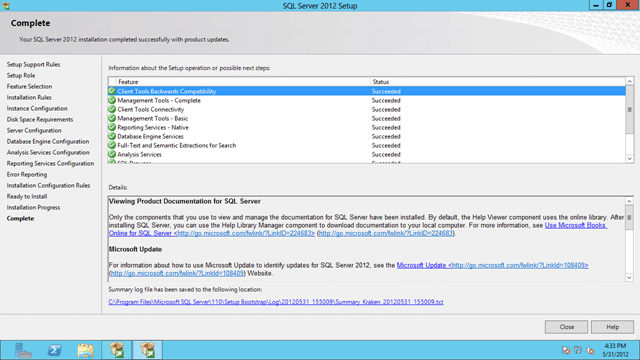Image resolution: width=640 pixels, height=360 pixels.
Task: Open the Microsoft Update link
Action: (492, 265)
